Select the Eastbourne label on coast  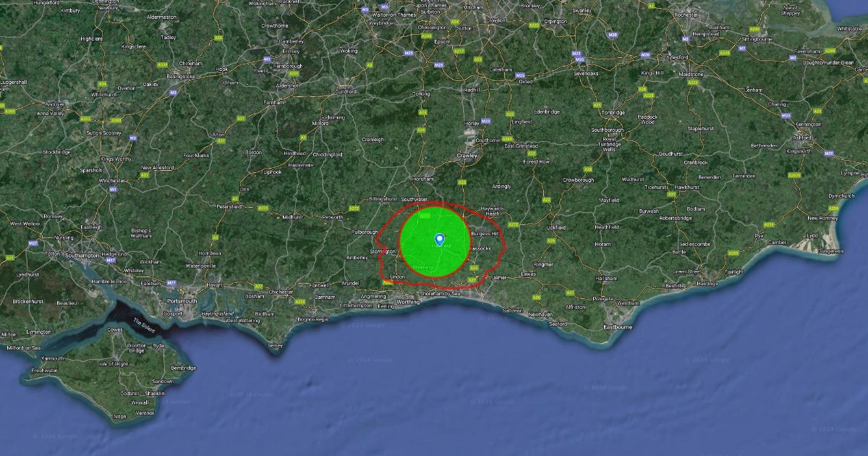[618, 327]
